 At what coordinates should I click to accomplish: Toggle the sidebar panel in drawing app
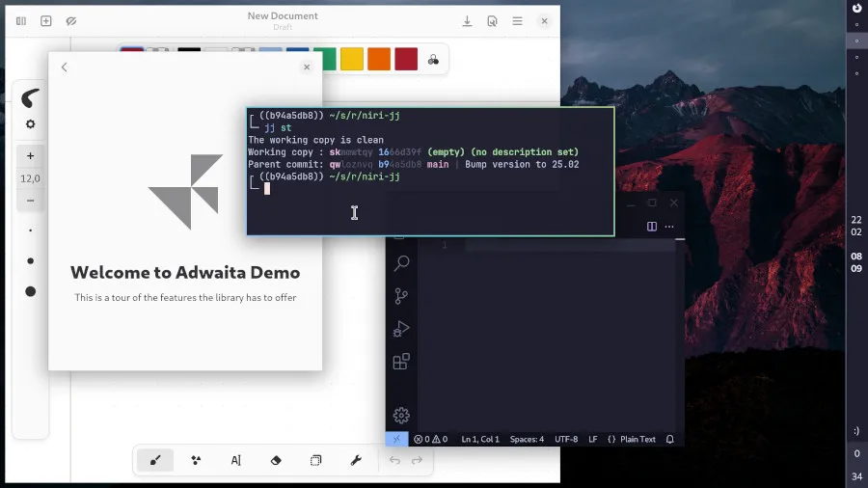point(20,20)
